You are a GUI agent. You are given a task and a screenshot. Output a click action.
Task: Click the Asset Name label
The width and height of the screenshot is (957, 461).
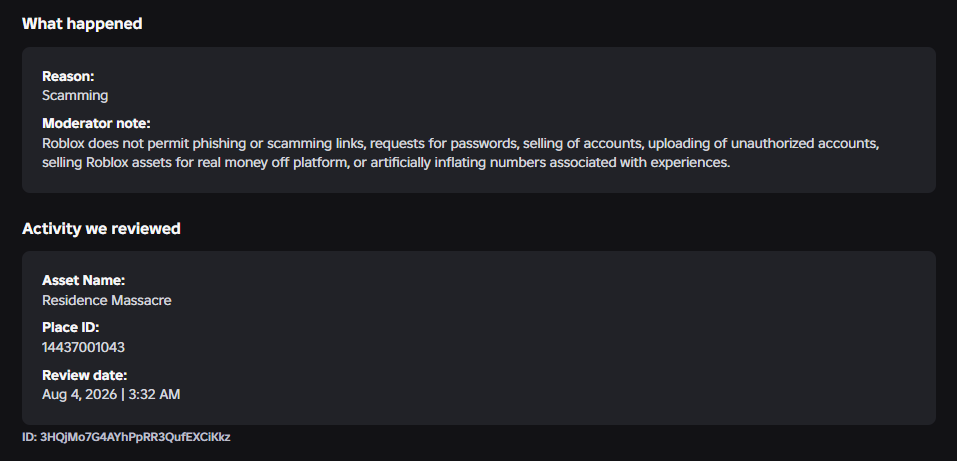84,280
